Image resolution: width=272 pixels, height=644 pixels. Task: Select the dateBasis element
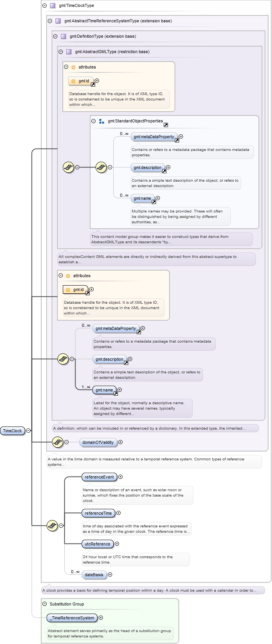94,575
